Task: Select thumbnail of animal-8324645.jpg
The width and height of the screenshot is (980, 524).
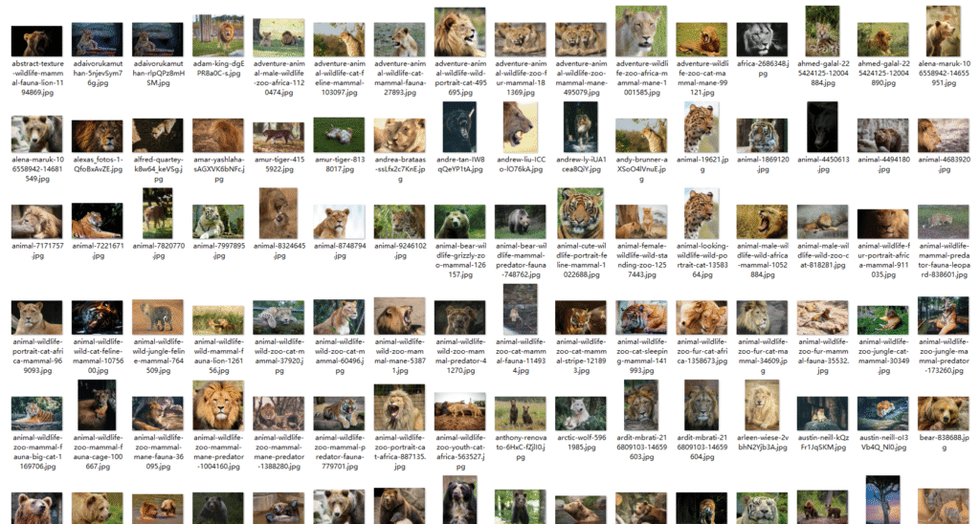Action: (278, 213)
